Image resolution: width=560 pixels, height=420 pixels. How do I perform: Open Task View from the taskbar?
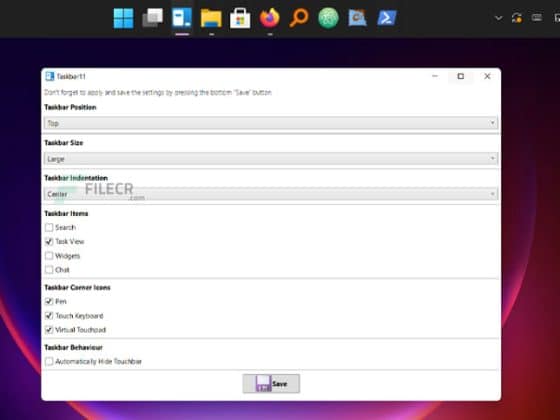(152, 18)
